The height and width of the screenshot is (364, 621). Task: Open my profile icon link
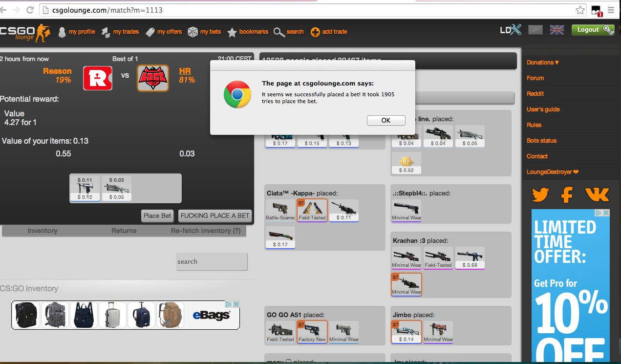(x=62, y=32)
